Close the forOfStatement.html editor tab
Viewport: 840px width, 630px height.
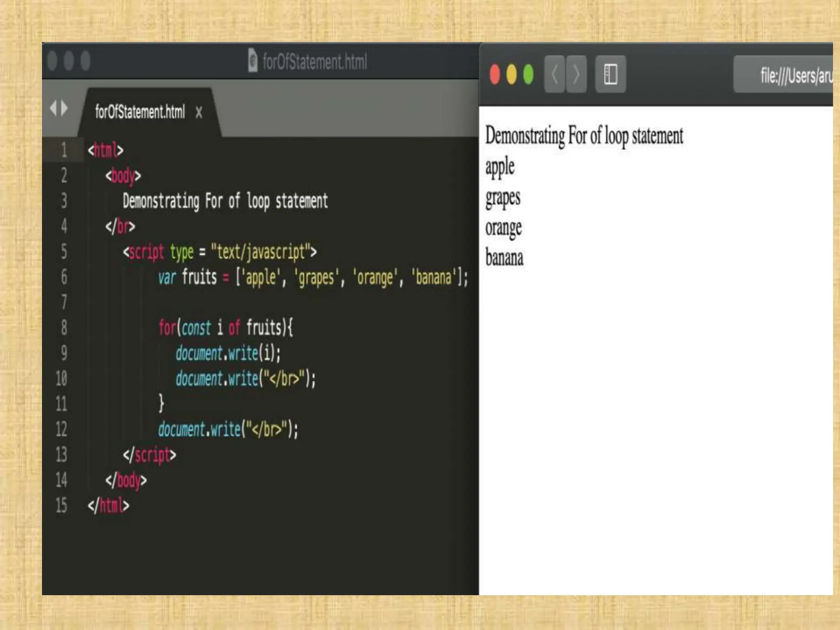click(x=199, y=112)
